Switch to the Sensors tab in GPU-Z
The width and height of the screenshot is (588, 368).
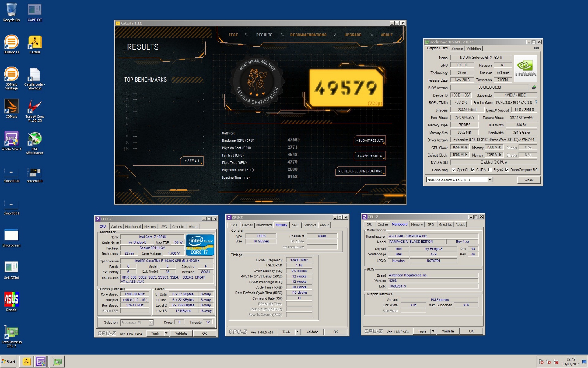point(457,49)
